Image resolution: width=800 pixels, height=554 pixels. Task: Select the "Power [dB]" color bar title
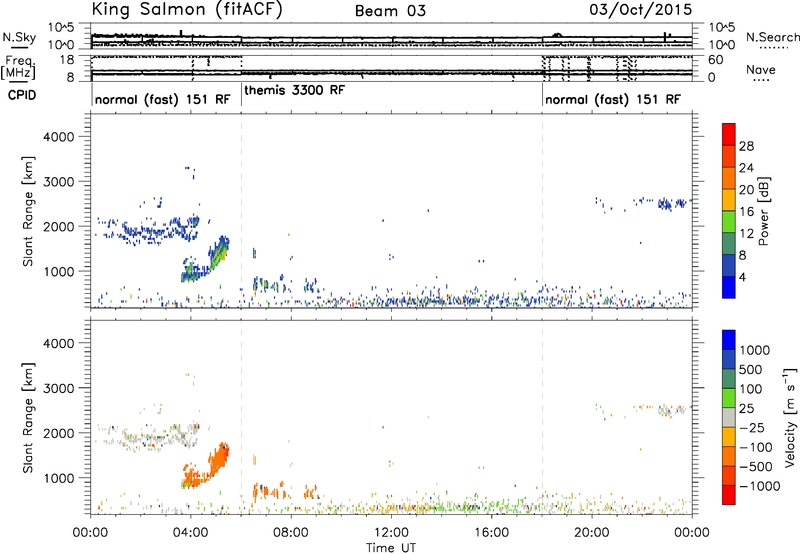click(764, 211)
